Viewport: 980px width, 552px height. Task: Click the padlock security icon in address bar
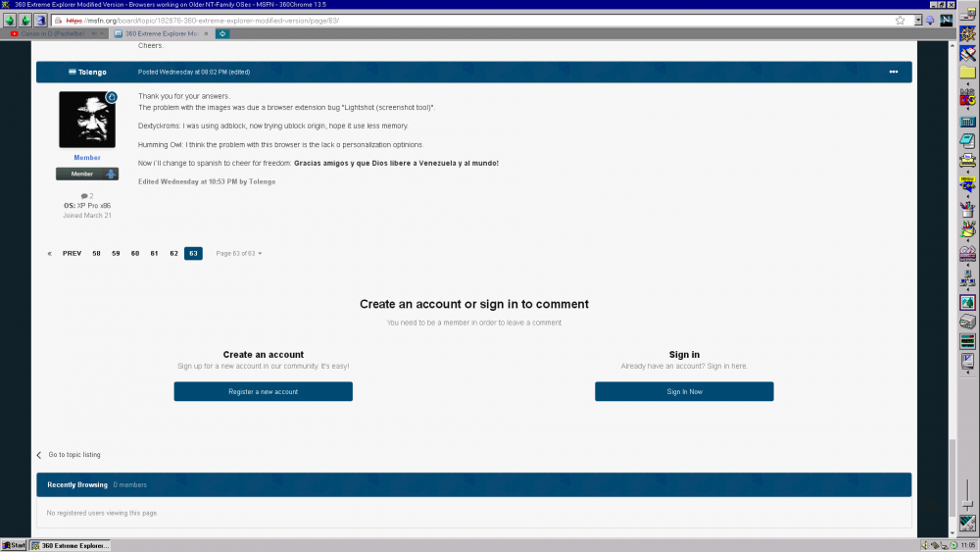59,21
